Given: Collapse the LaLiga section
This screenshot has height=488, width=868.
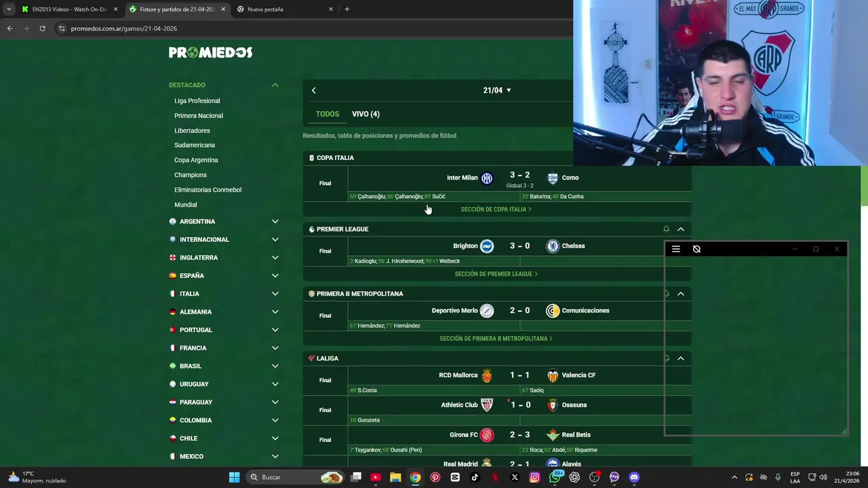Looking at the screenshot, I should [x=681, y=359].
